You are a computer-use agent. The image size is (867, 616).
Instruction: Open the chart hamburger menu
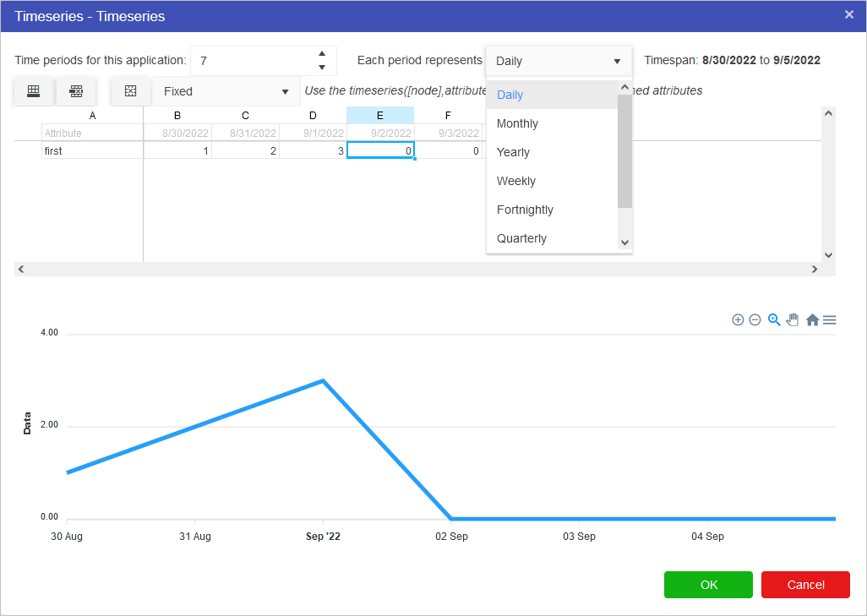[830, 320]
